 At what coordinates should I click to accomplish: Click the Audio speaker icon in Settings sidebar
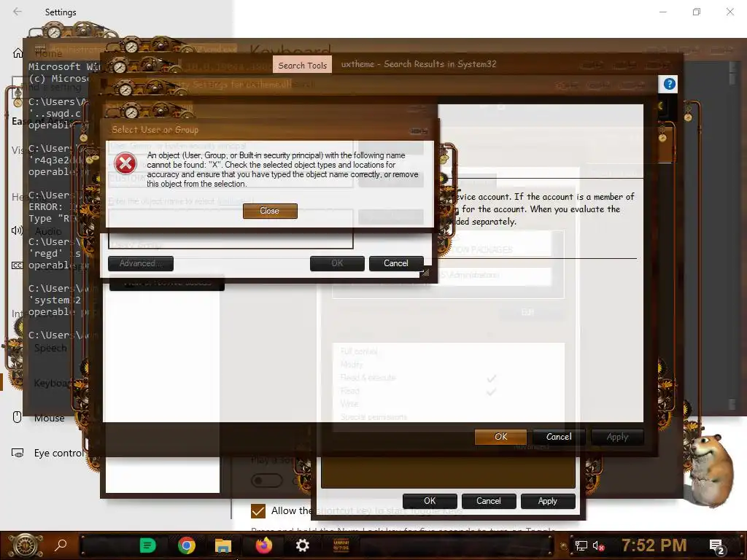coord(18,231)
